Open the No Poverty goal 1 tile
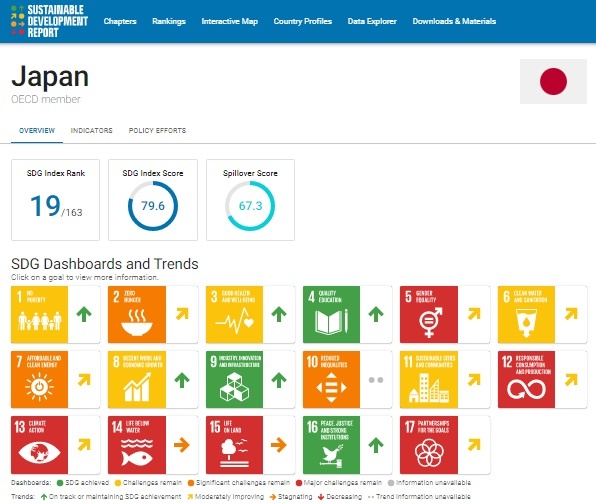 pyautogui.click(x=55, y=314)
